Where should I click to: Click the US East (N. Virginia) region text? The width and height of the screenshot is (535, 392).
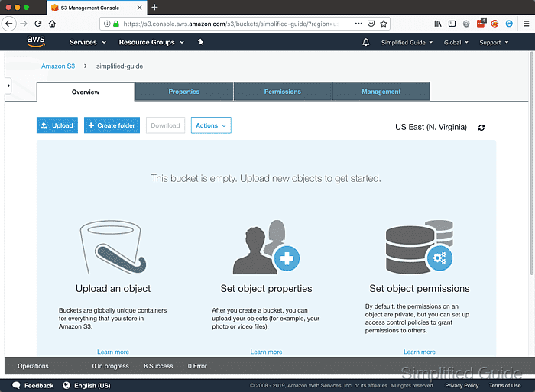point(431,128)
